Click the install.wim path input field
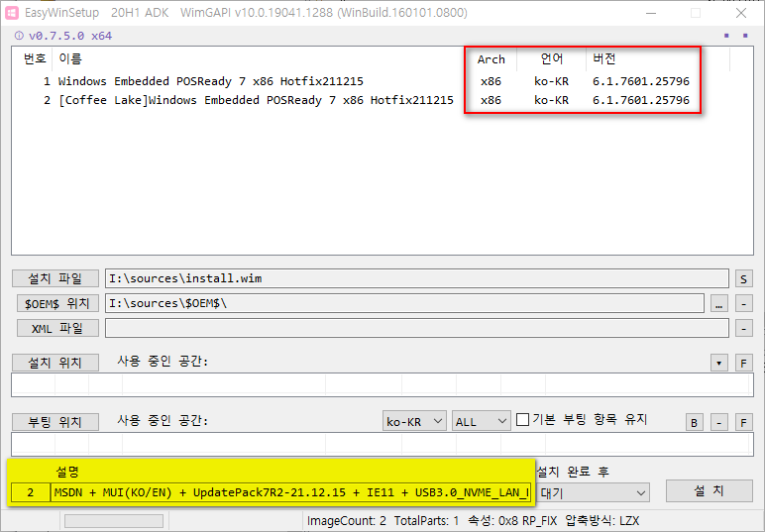This screenshot has height=532, width=765. click(x=416, y=278)
